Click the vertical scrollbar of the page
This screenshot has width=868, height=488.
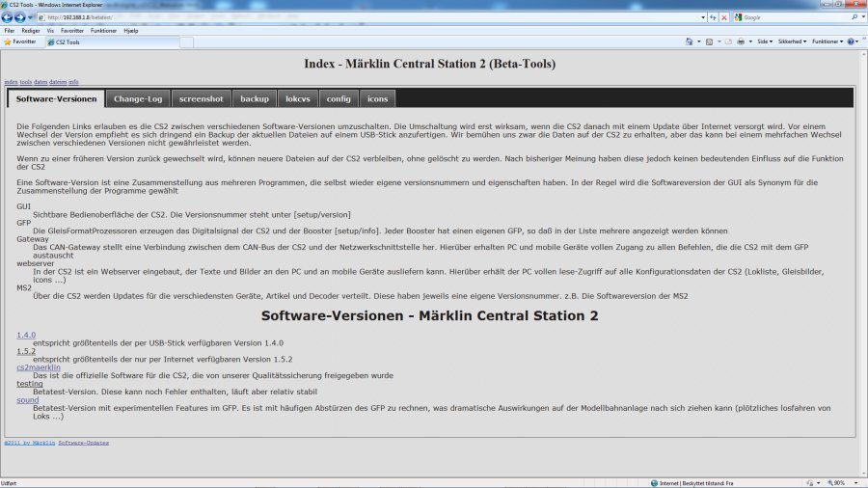pyautogui.click(x=863, y=263)
